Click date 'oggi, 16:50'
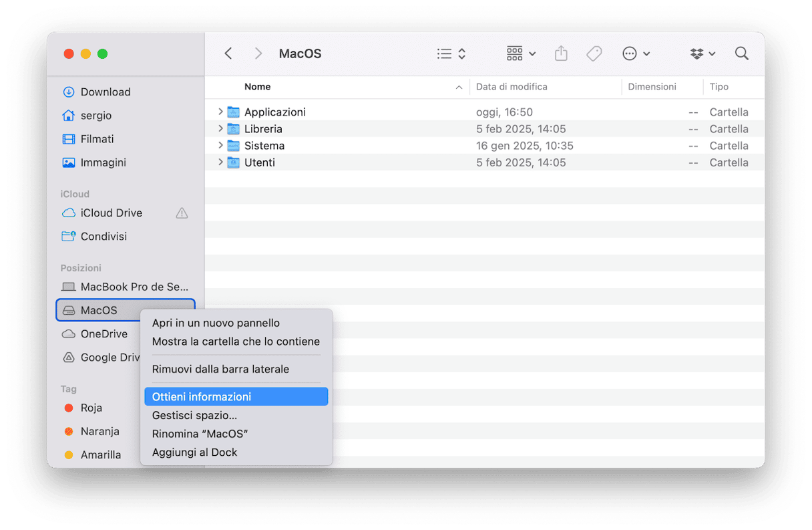 [504, 112]
